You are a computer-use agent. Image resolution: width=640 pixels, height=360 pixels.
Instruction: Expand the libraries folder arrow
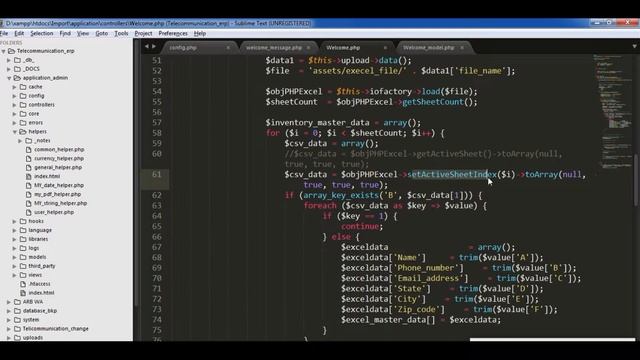pos(15,239)
